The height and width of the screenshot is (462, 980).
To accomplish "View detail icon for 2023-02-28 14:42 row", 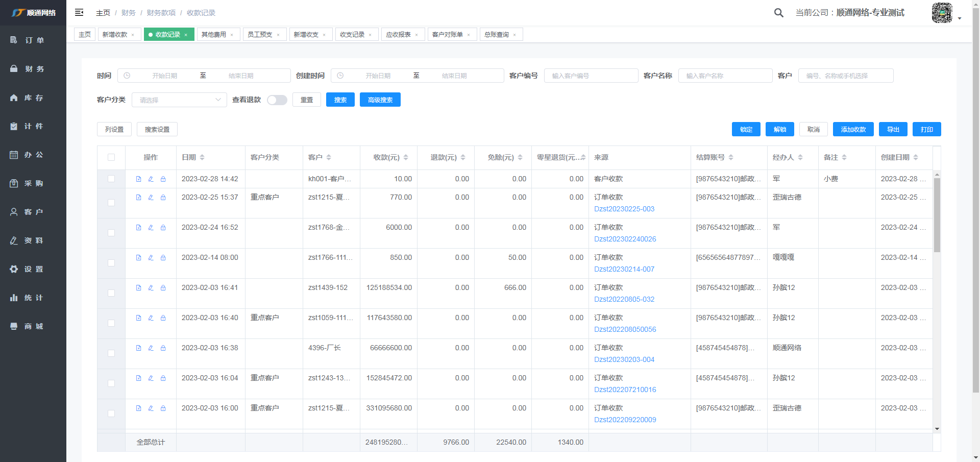I will coord(138,179).
